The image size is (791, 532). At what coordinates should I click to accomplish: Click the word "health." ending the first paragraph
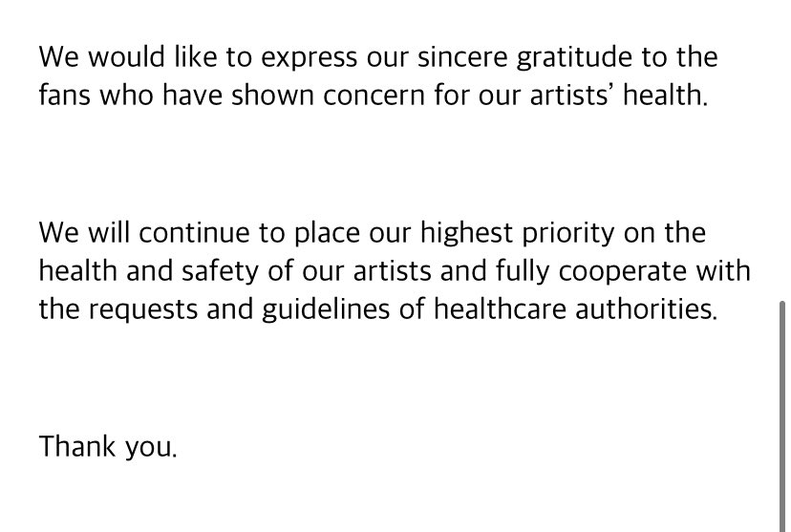pos(666,95)
